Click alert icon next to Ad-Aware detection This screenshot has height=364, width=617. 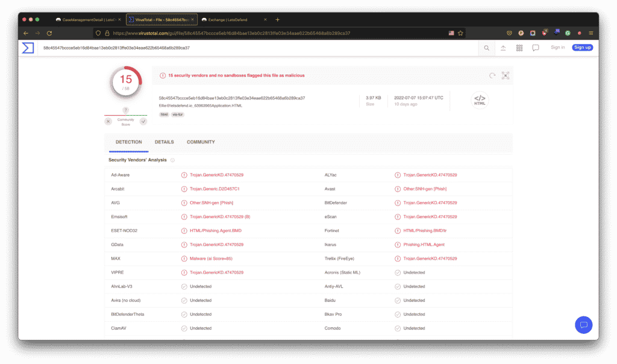pyautogui.click(x=184, y=175)
